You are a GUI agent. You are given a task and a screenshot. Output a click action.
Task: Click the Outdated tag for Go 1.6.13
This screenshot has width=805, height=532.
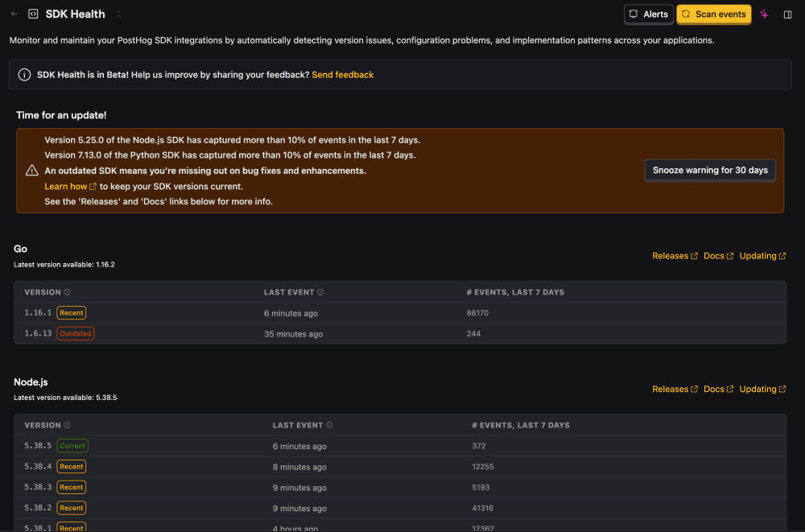click(76, 333)
